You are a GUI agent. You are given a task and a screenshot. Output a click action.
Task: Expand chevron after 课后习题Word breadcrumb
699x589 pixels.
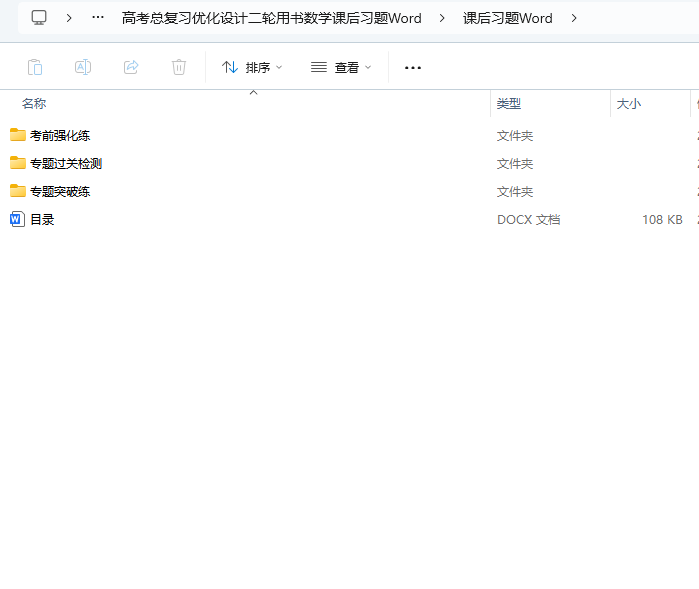[574, 18]
